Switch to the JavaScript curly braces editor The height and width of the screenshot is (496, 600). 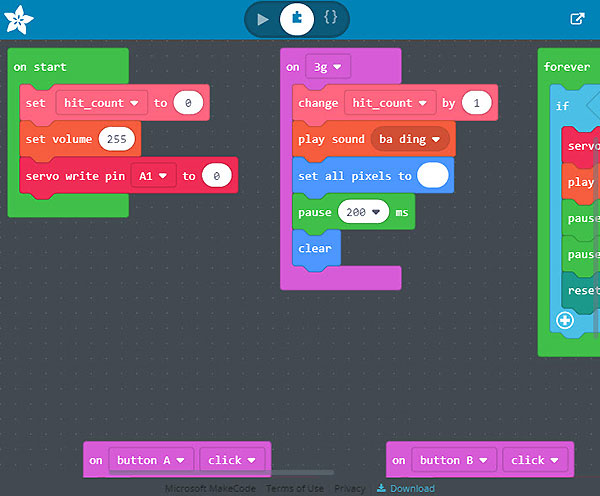click(x=331, y=18)
